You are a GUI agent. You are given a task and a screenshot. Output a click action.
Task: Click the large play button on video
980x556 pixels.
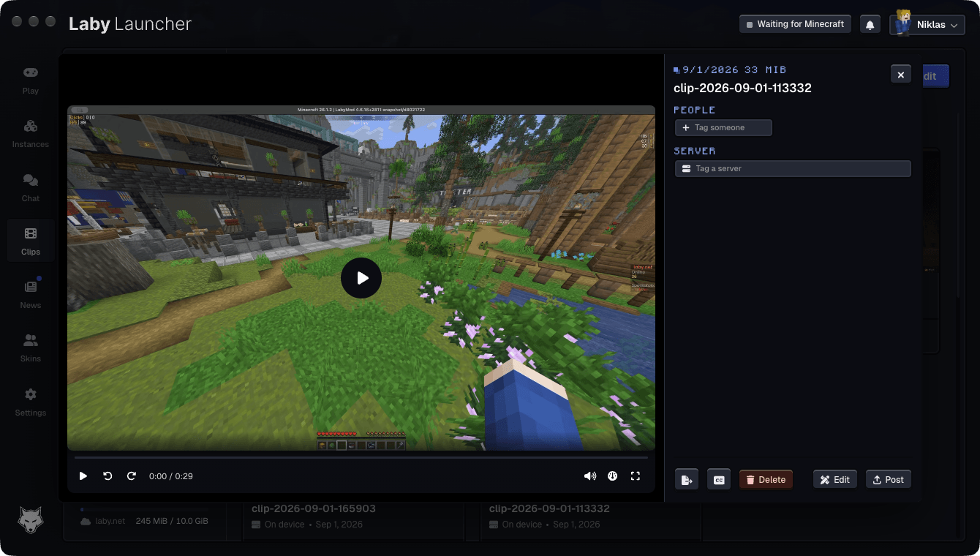(361, 278)
